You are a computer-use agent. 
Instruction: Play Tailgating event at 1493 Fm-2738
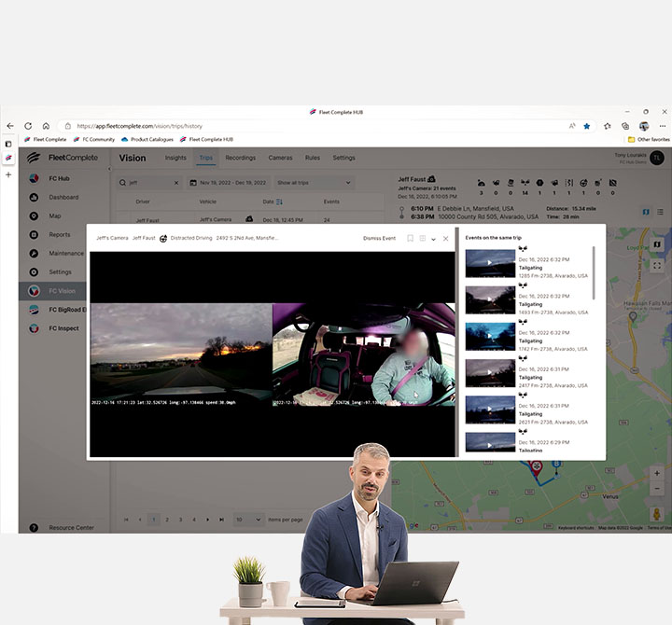click(x=490, y=299)
